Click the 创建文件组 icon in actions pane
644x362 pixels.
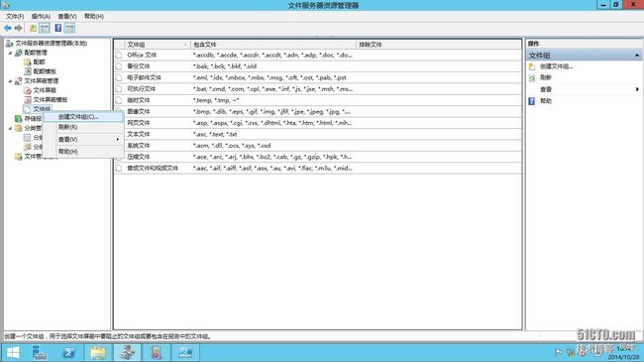pyautogui.click(x=532, y=66)
